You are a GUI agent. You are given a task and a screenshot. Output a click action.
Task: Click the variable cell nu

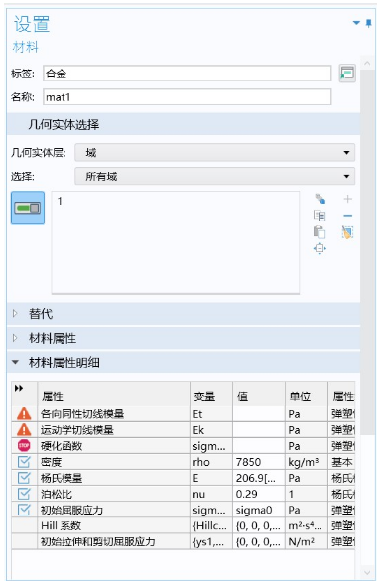pos(211,494)
